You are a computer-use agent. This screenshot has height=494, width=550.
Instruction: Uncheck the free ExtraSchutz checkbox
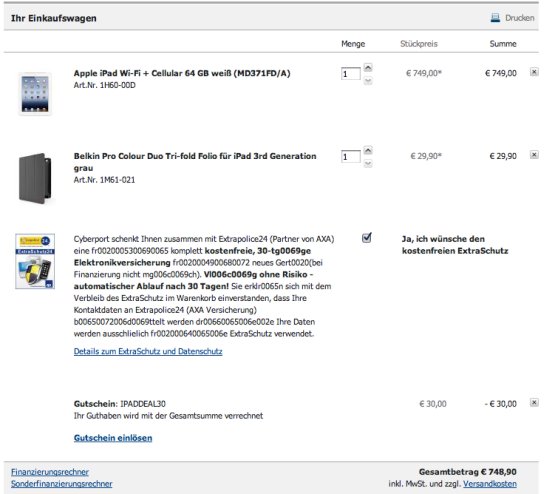[x=367, y=238]
